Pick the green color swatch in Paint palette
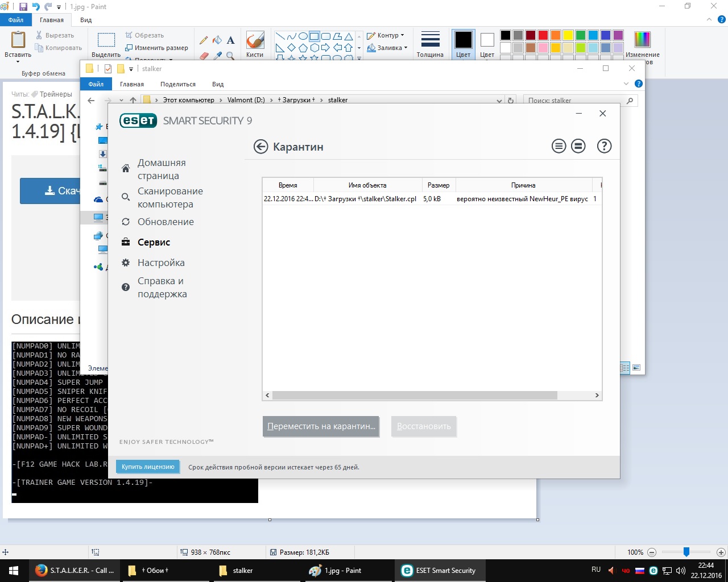The height and width of the screenshot is (582, 728). click(581, 35)
